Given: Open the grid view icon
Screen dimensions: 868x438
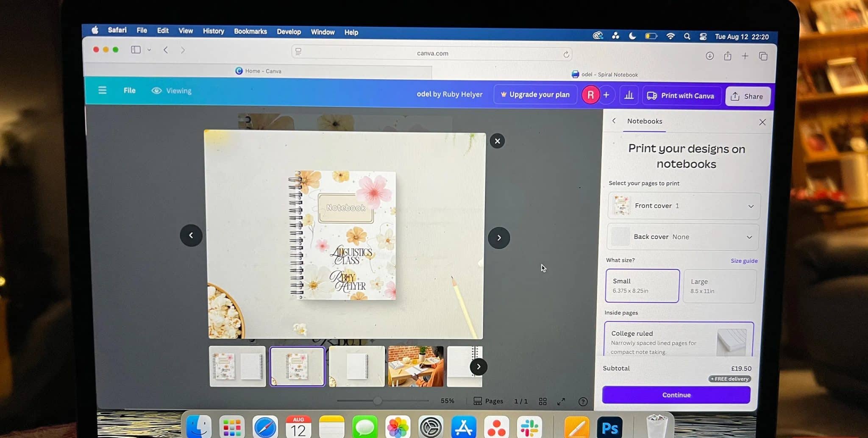Looking at the screenshot, I should (542, 401).
